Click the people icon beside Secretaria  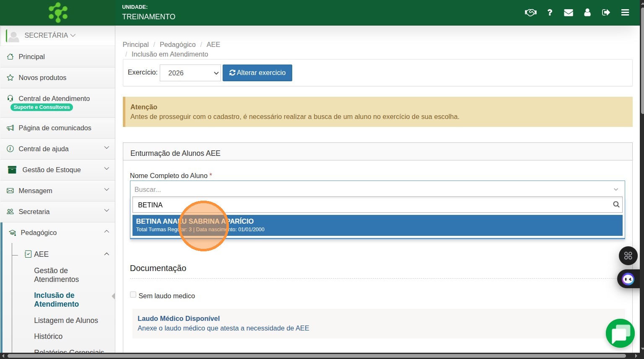tap(10, 212)
